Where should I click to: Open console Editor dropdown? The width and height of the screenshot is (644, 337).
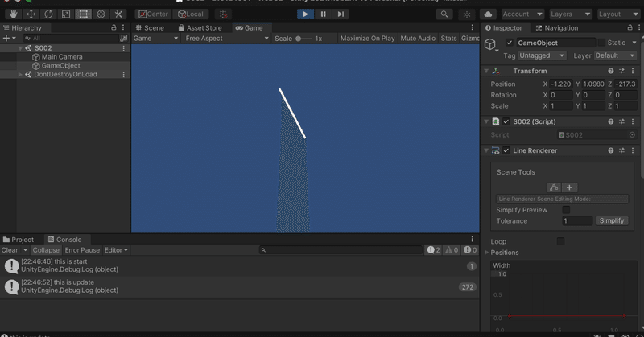[116, 250]
